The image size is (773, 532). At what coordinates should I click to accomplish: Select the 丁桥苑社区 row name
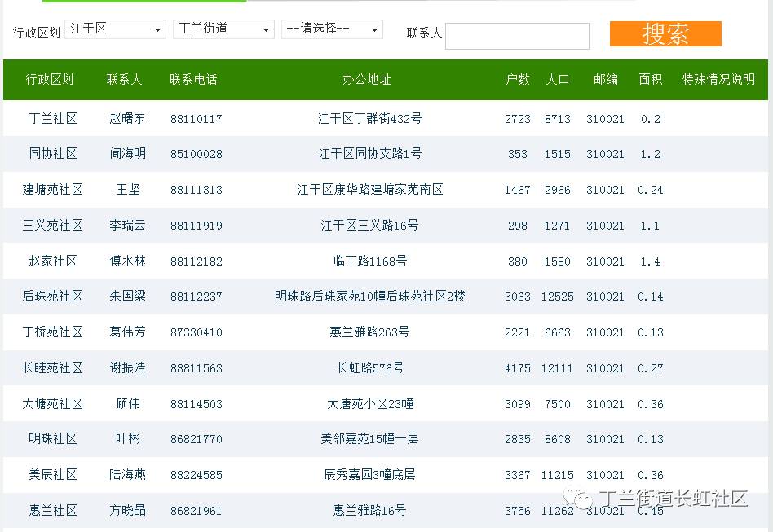[53, 332]
